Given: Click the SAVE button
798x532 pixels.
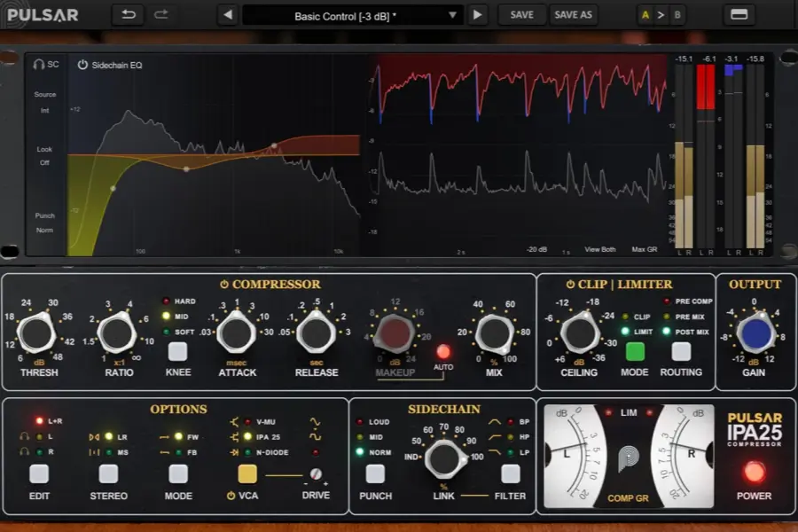Looking at the screenshot, I should [521, 15].
